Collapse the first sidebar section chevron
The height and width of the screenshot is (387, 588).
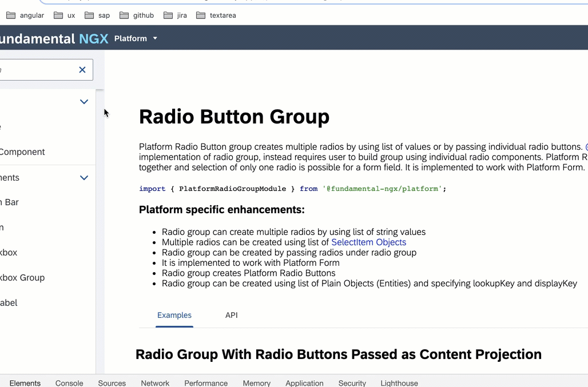(x=84, y=102)
